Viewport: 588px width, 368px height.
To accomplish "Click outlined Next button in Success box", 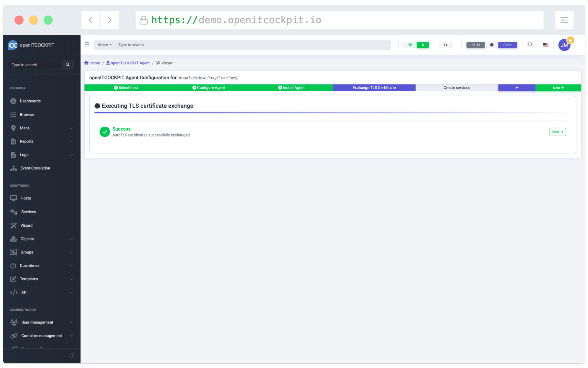I will (x=558, y=132).
